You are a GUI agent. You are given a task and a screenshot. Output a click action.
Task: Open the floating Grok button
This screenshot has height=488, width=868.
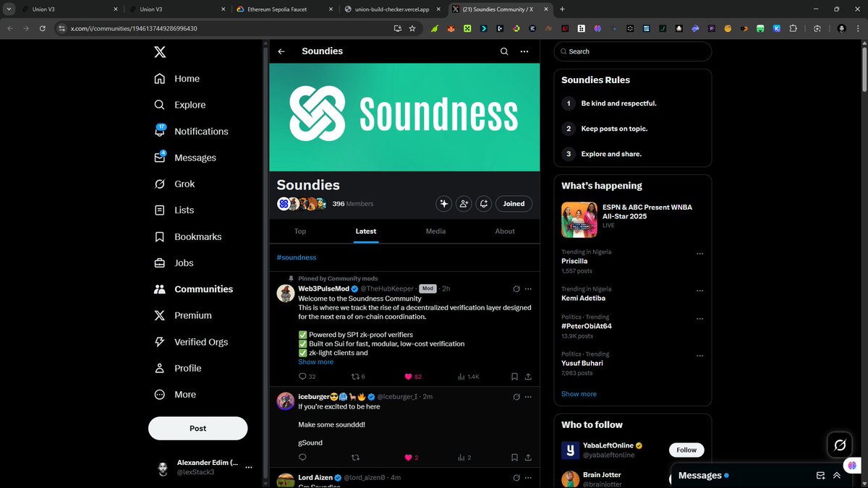pos(840,445)
